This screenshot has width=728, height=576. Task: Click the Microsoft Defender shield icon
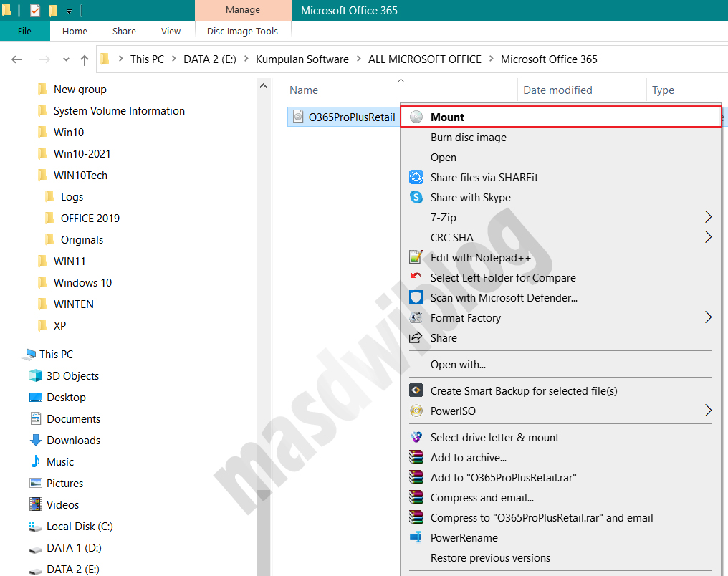click(416, 297)
